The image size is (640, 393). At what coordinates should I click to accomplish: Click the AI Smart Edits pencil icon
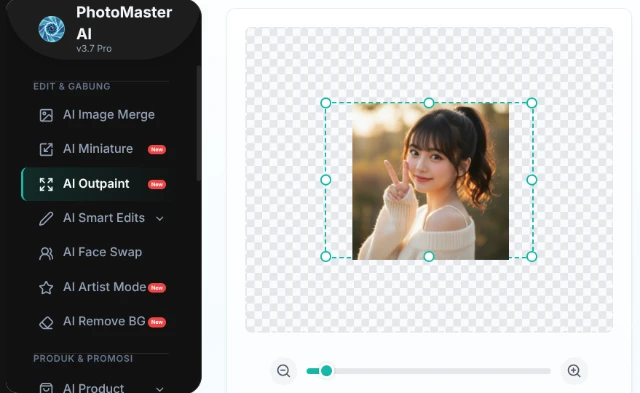[x=46, y=219]
